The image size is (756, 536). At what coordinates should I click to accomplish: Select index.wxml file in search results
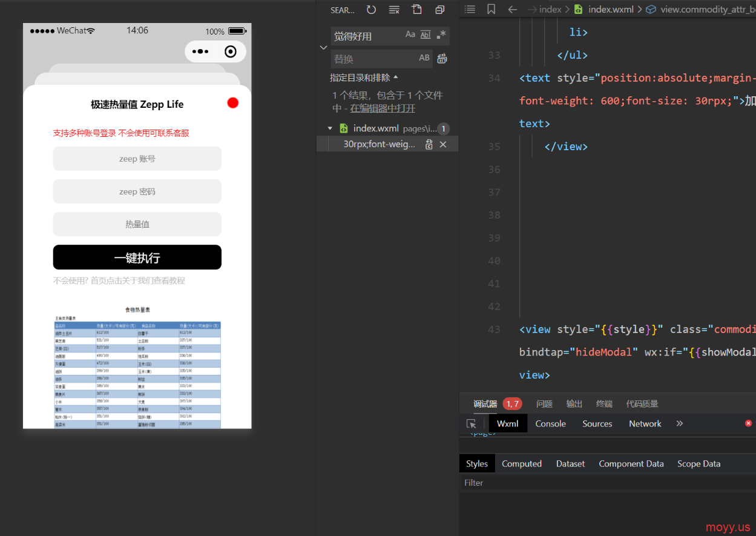tap(376, 128)
